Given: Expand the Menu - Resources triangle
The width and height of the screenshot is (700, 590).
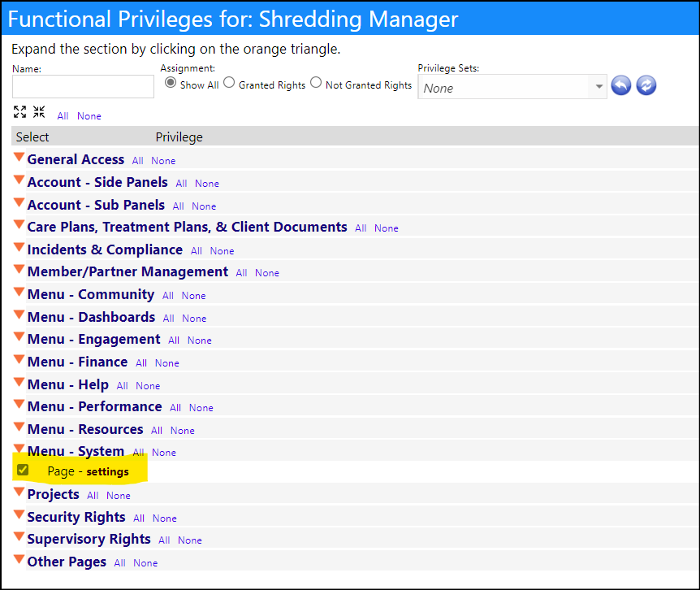Looking at the screenshot, I should tap(19, 427).
